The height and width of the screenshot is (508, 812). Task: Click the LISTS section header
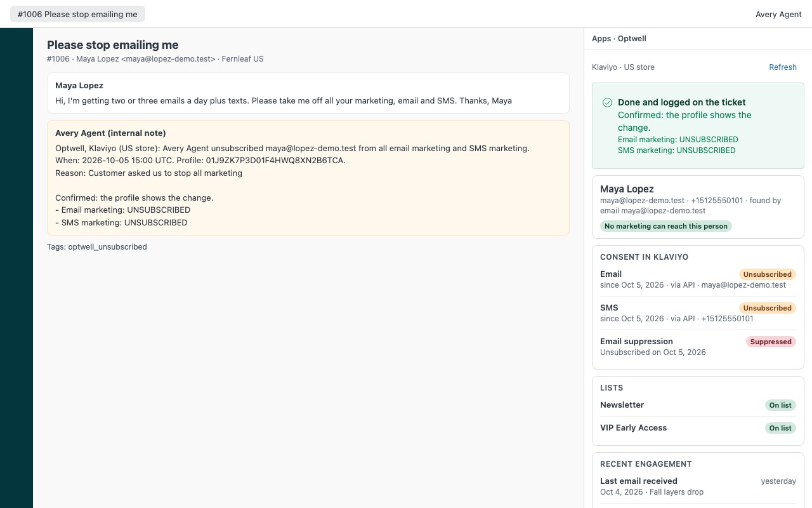612,388
